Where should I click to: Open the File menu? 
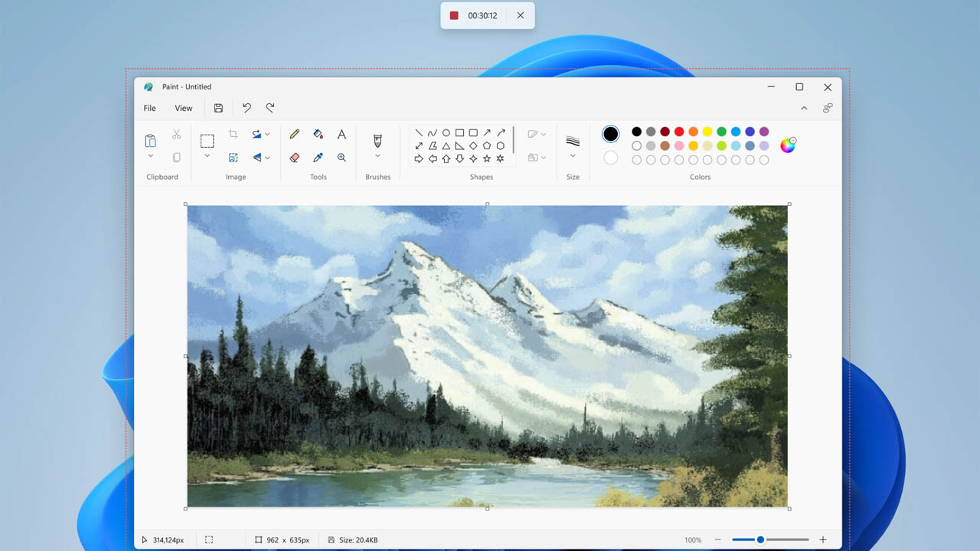coord(149,108)
